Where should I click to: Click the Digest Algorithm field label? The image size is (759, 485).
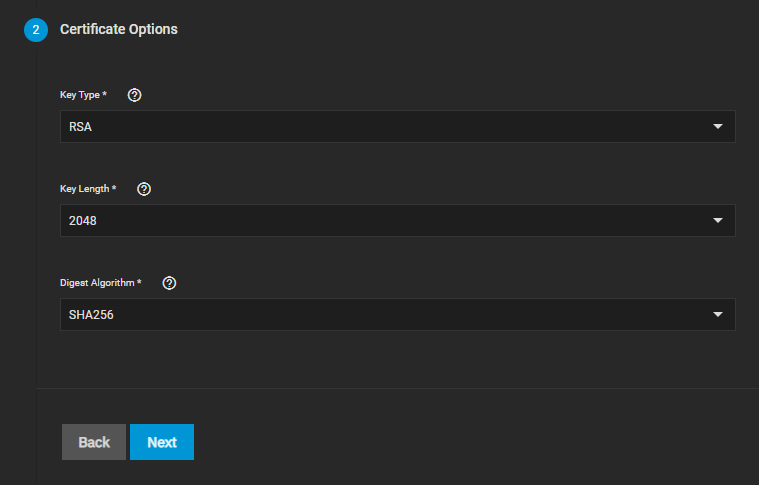pos(101,283)
